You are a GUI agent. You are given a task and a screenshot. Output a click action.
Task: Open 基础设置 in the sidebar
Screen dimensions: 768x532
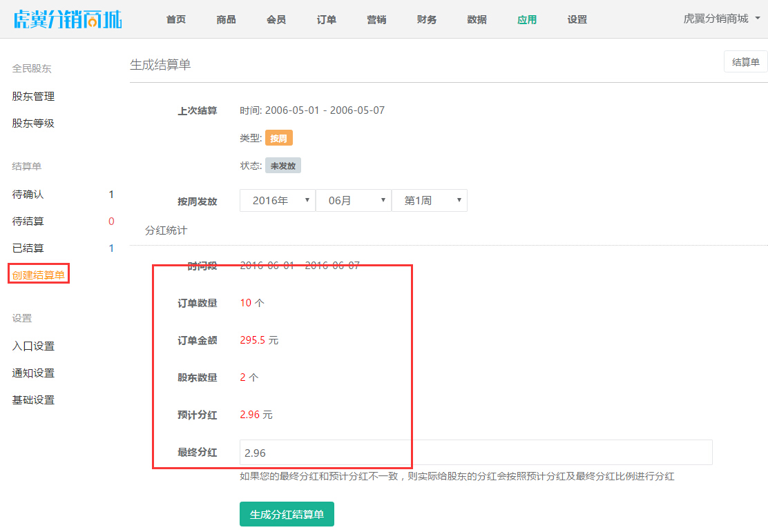(33, 400)
